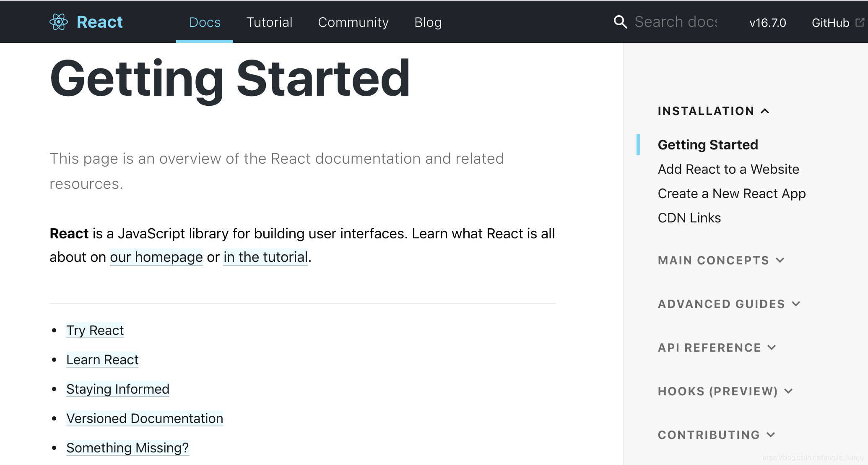Go to React home via logo text

(100, 22)
